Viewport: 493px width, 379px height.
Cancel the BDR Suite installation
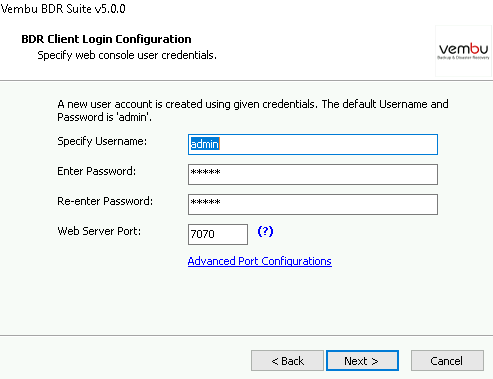coord(447,360)
